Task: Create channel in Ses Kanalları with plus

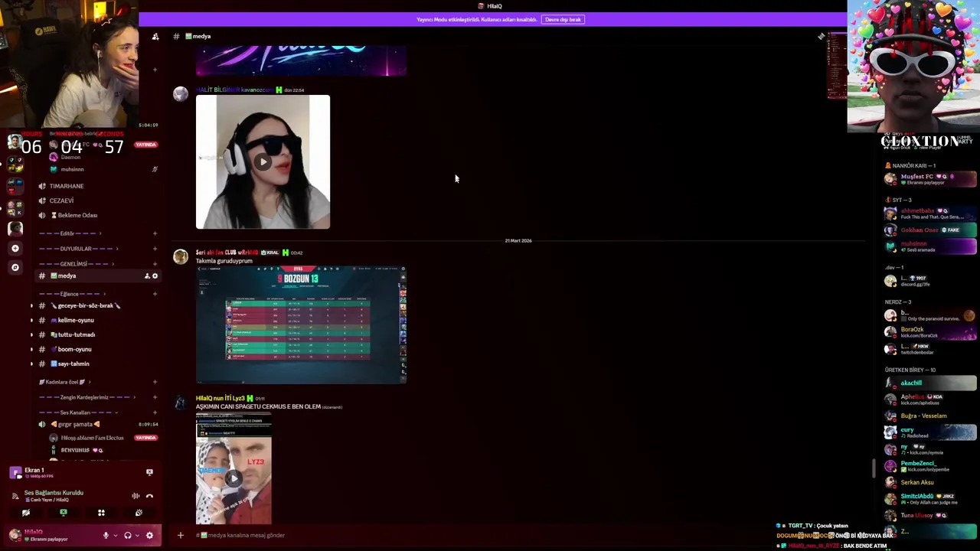Action: coord(155,412)
